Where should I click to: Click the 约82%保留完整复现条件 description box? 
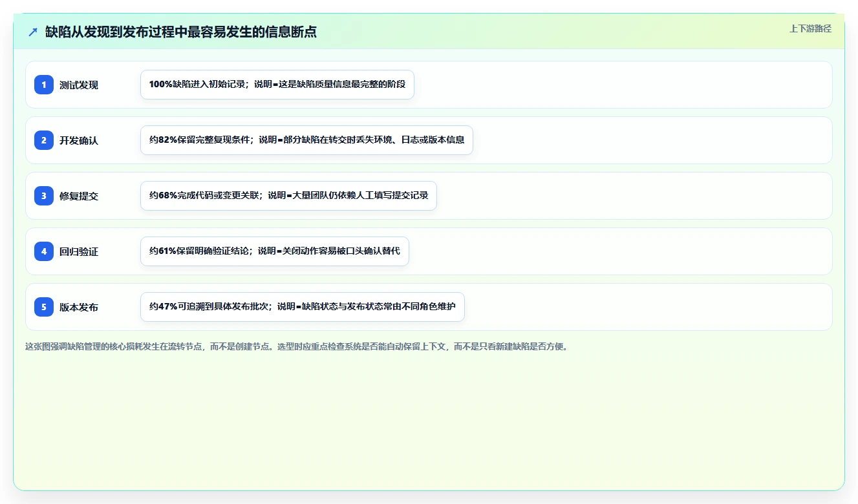306,140
